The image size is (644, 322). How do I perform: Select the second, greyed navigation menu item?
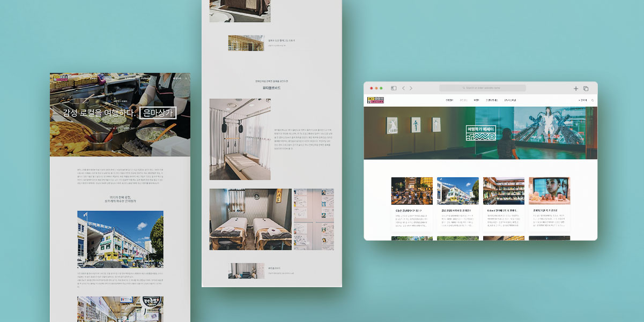(x=463, y=100)
